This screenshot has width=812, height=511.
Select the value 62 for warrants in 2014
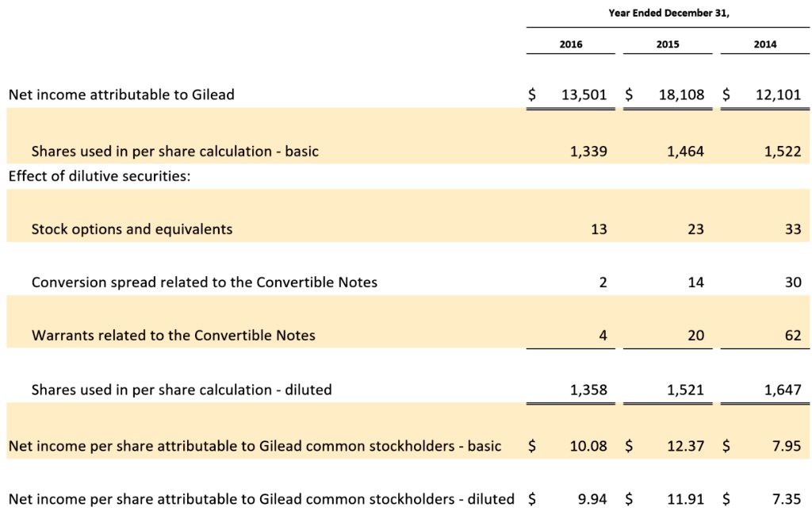coord(791,335)
